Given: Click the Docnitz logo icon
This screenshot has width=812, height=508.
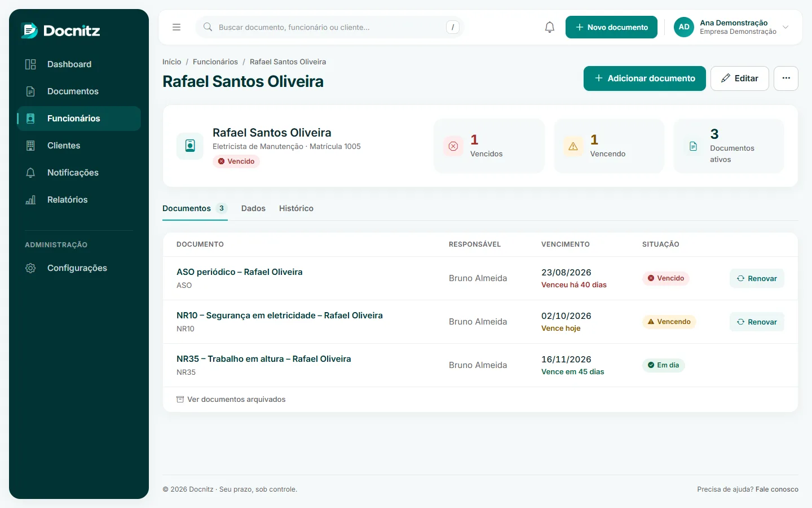Looking at the screenshot, I should click(x=29, y=30).
